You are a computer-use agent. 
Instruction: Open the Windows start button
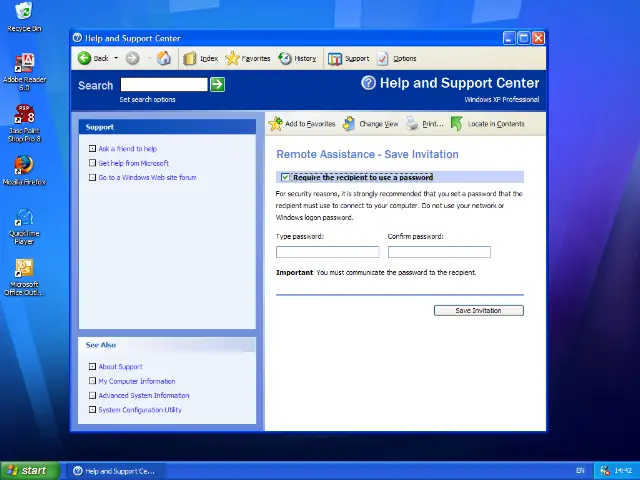pyautogui.click(x=30, y=471)
